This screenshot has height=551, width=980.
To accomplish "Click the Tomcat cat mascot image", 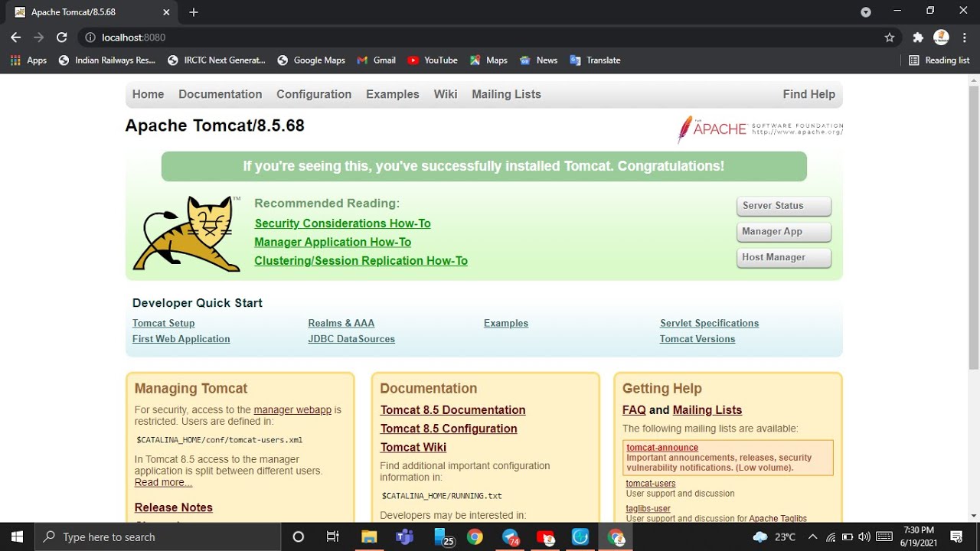I will tap(187, 233).
